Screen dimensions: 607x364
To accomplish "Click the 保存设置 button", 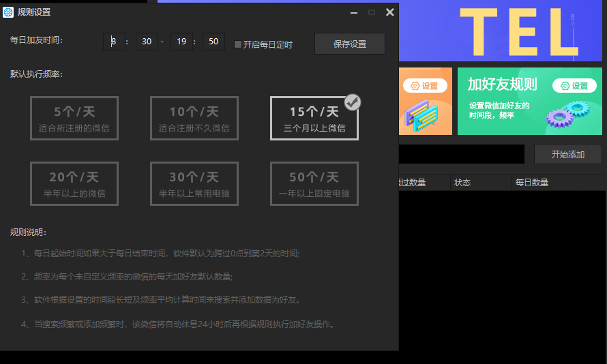I will coord(349,44).
